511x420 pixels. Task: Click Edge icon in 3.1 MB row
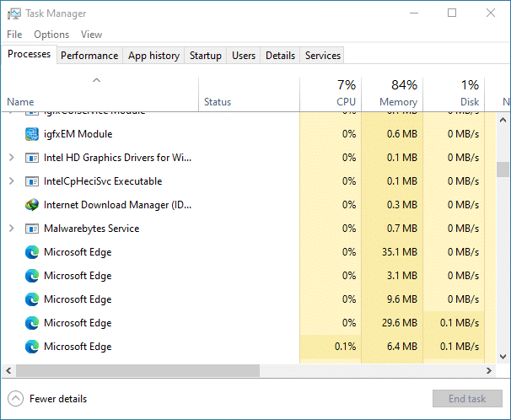(32, 276)
